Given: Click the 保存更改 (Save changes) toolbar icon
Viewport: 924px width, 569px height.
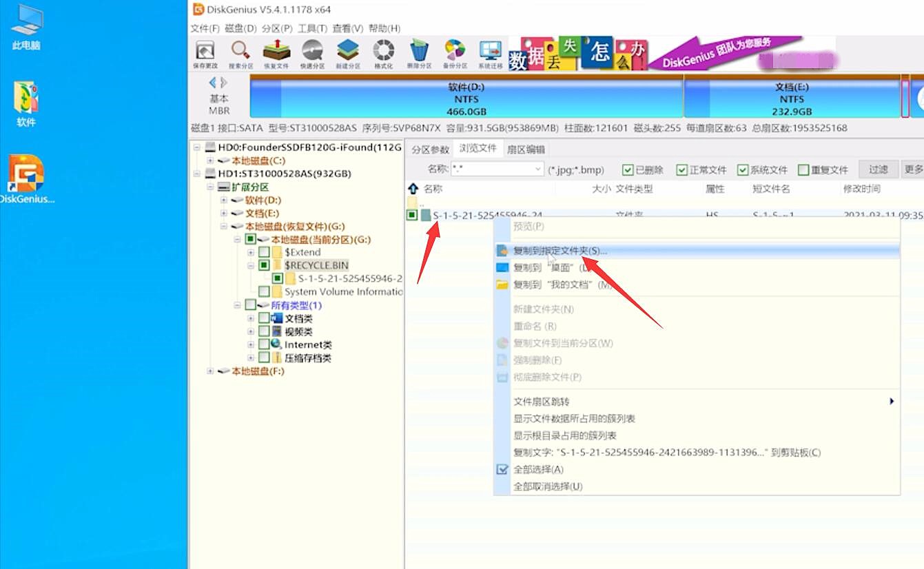Looking at the screenshot, I should (x=205, y=51).
